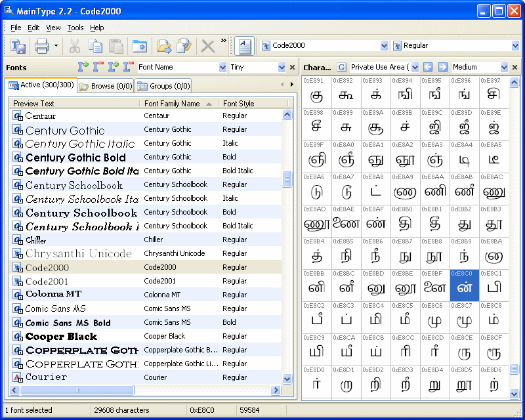Open the Private Use Area block dropdown
This screenshot has height=420, width=525.
coord(415,68)
